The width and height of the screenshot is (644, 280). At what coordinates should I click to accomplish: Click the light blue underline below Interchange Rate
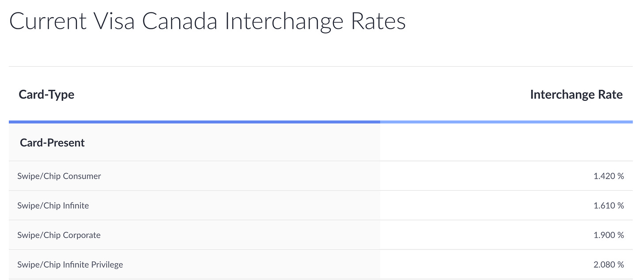pos(506,122)
